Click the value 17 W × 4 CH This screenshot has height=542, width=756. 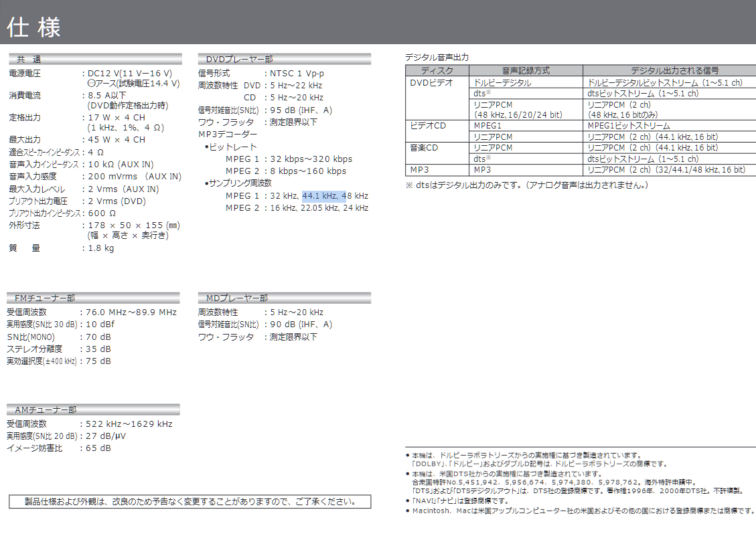[x=117, y=118]
